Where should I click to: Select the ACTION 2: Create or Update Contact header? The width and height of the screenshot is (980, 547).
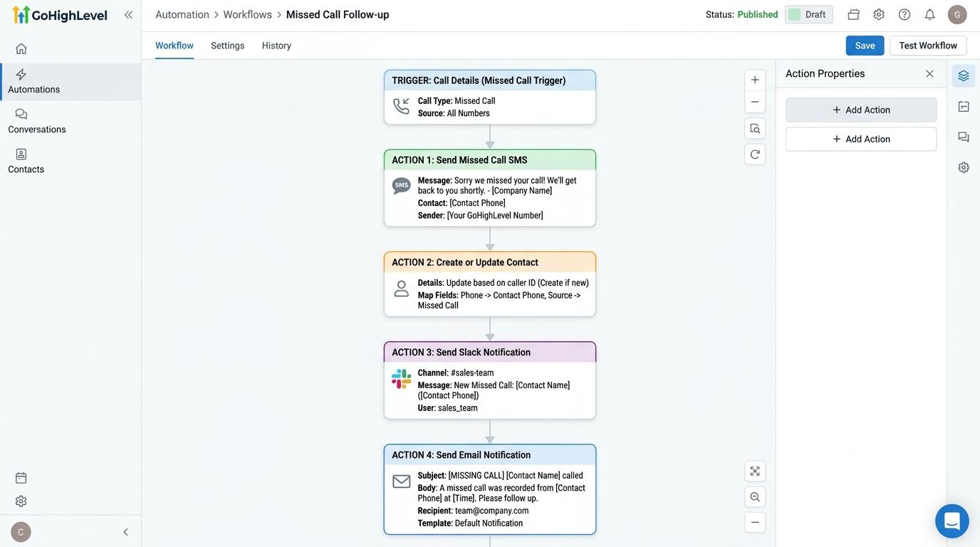[x=490, y=262]
